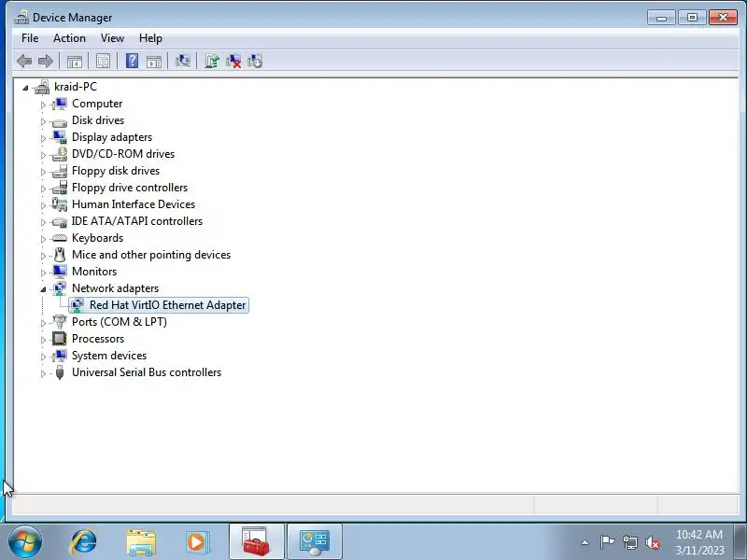Select the Display adapters category icon
Image resolution: width=747 pixels, height=560 pixels.
coord(60,137)
